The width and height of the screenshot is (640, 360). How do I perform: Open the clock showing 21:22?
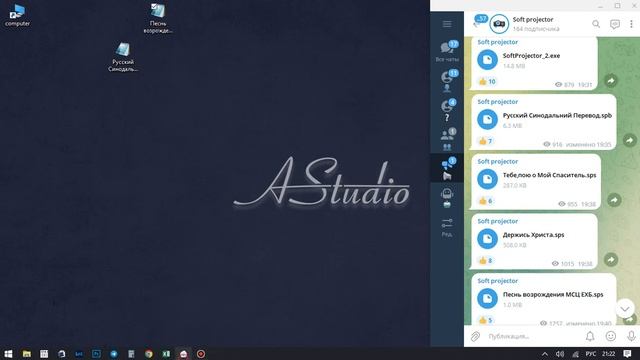tap(608, 354)
